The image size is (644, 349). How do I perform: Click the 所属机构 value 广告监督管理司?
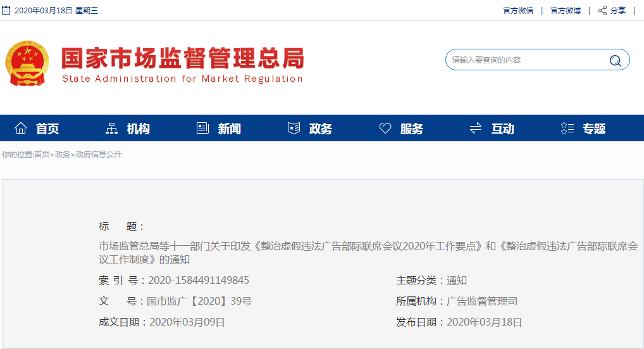pos(482,301)
